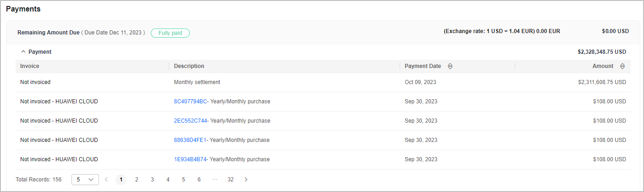Jump to last page 32
Screen dimensions: 644x192
pyautogui.click(x=231, y=180)
